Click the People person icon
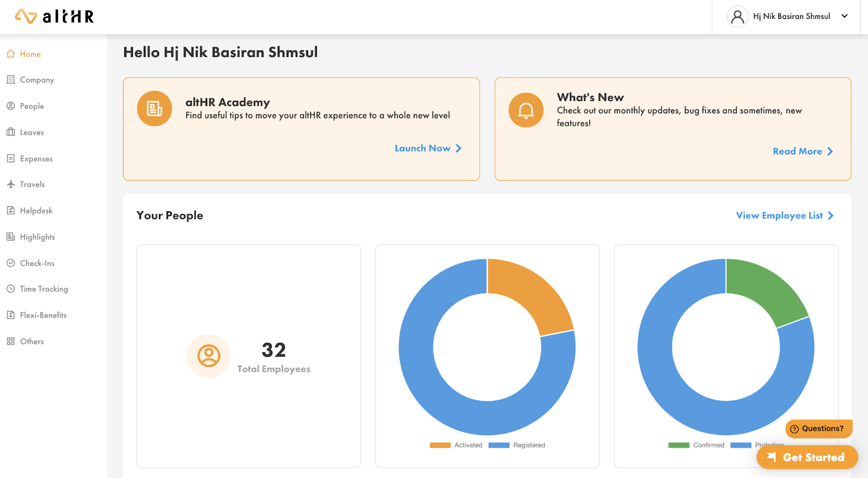 tap(10, 106)
